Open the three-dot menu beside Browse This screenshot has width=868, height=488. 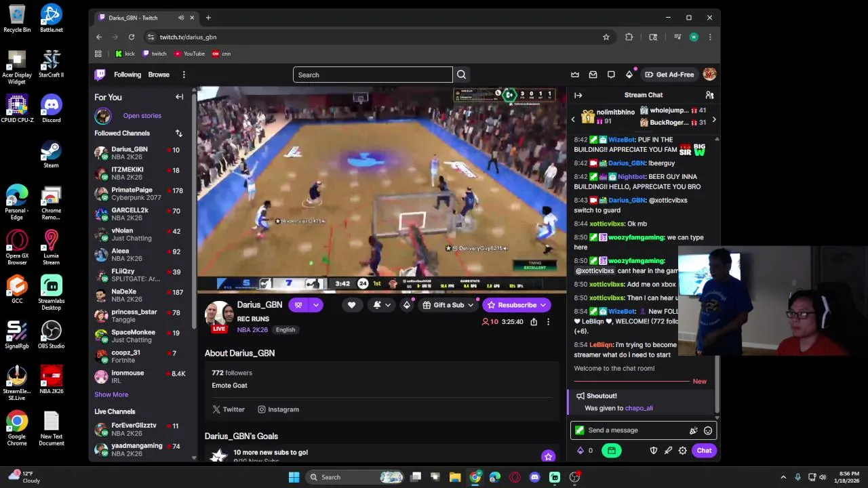pyautogui.click(x=184, y=75)
